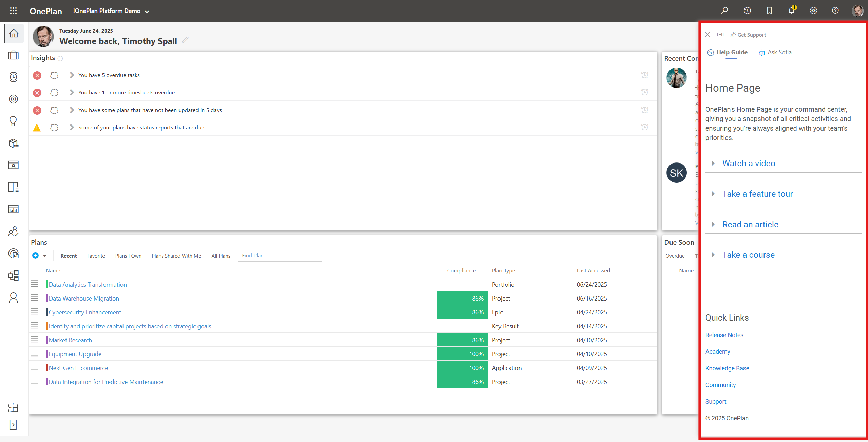868x442 pixels.
Task: Open the Knowledge Base quick link
Action: (x=727, y=368)
